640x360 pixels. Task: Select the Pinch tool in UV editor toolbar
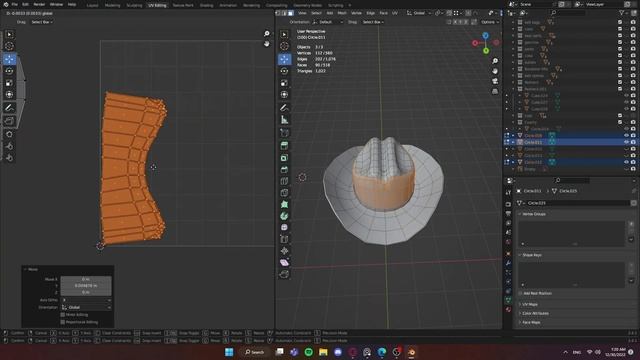point(9,158)
